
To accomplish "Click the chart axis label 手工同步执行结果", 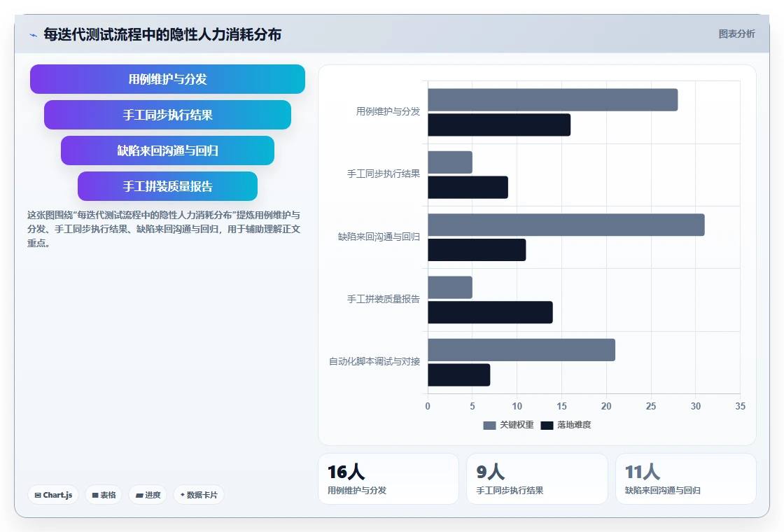I will click(384, 174).
